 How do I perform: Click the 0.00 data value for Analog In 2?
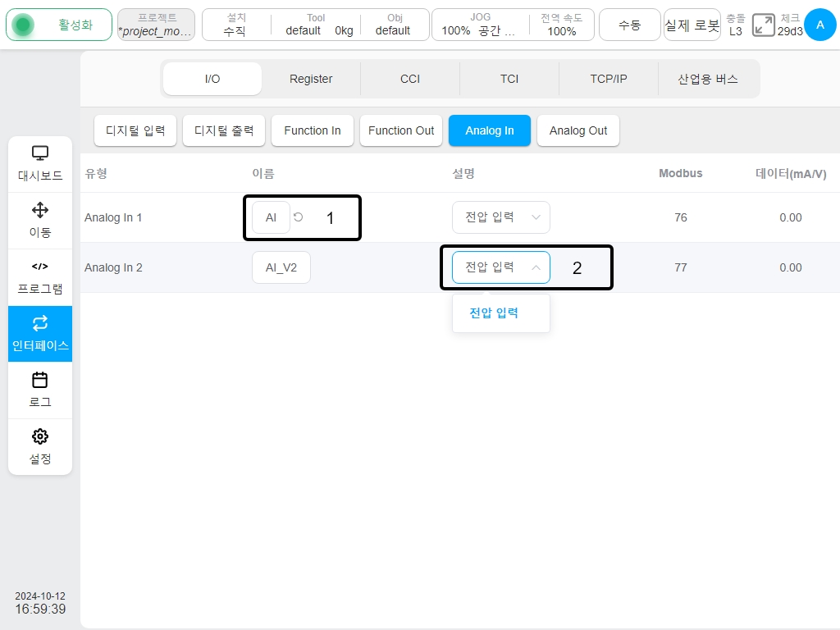(791, 267)
